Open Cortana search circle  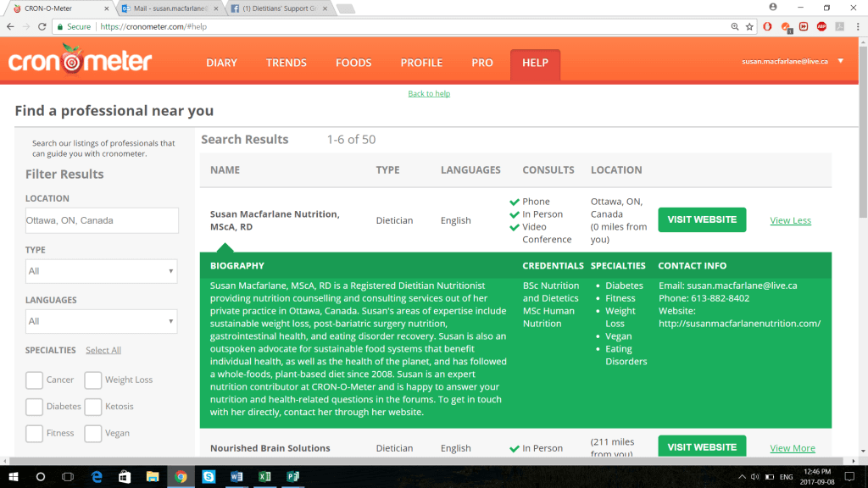(41, 476)
